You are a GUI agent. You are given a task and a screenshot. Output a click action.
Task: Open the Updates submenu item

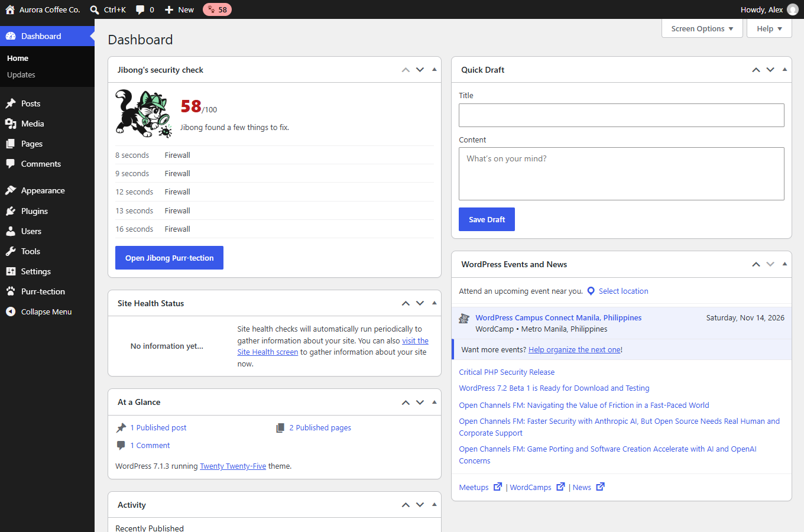21,75
